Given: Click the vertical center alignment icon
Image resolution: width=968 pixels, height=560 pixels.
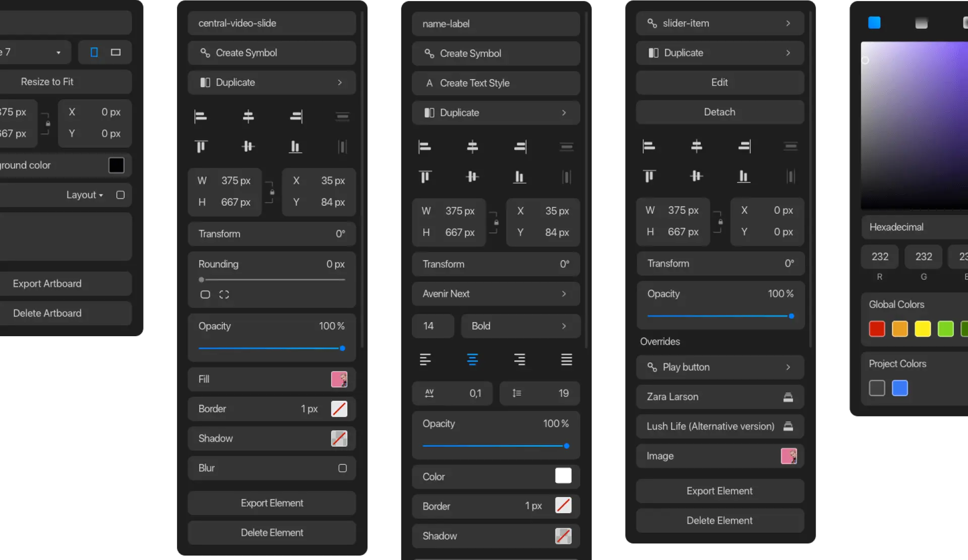Looking at the screenshot, I should (248, 146).
